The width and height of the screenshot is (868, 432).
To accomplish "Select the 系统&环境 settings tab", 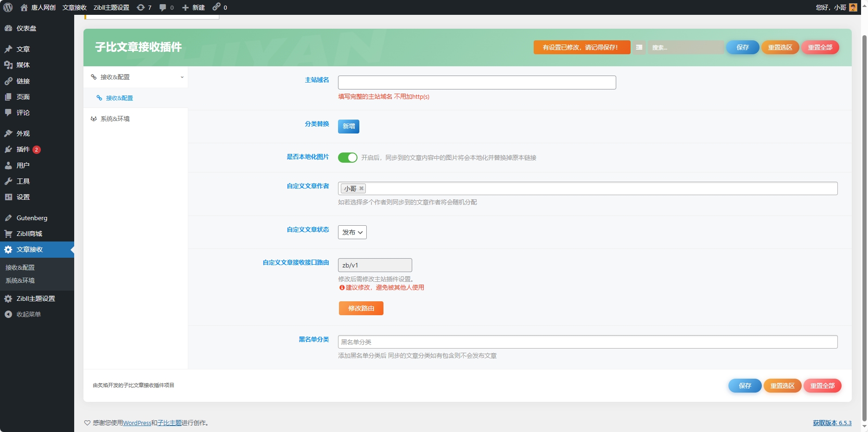I will point(115,119).
